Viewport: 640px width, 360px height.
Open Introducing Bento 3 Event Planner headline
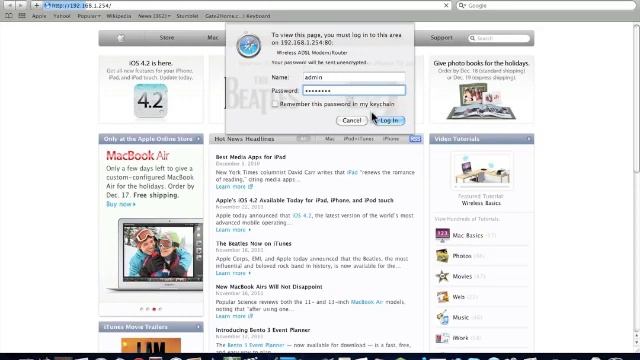263,330
